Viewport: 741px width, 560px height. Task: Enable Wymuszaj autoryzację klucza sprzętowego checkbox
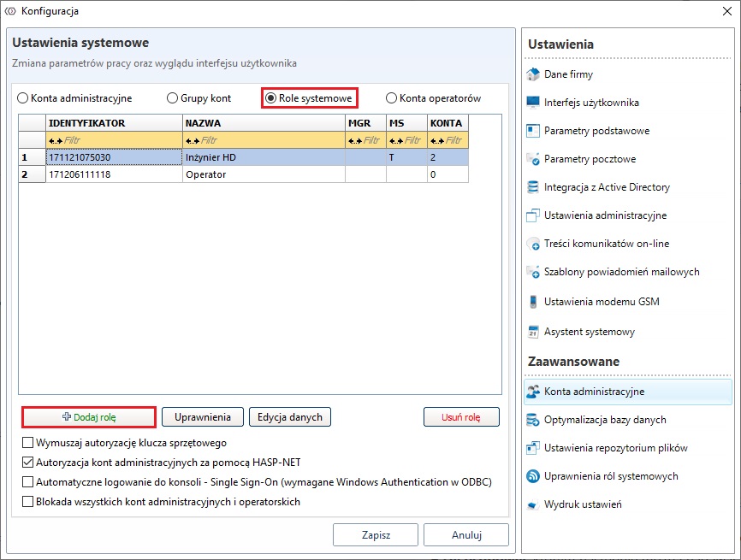coord(27,444)
